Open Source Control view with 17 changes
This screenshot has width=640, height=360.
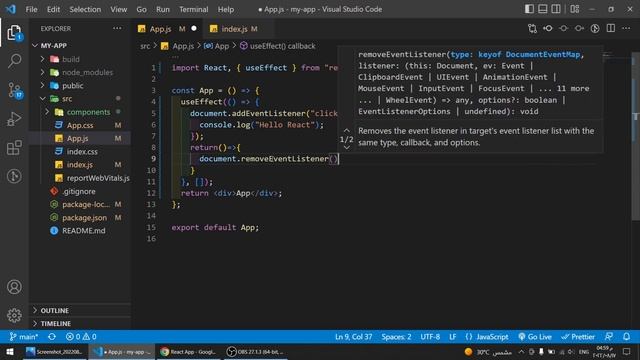[14, 90]
